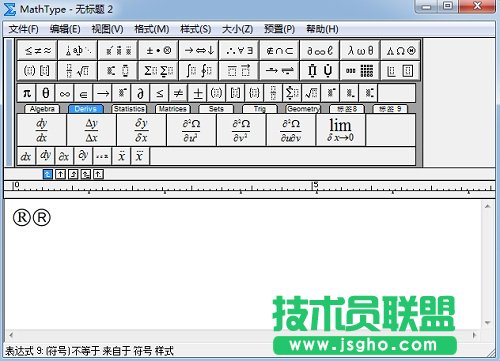
Task: Insert the small ∂x expression
Action: pyautogui.click(x=64, y=156)
